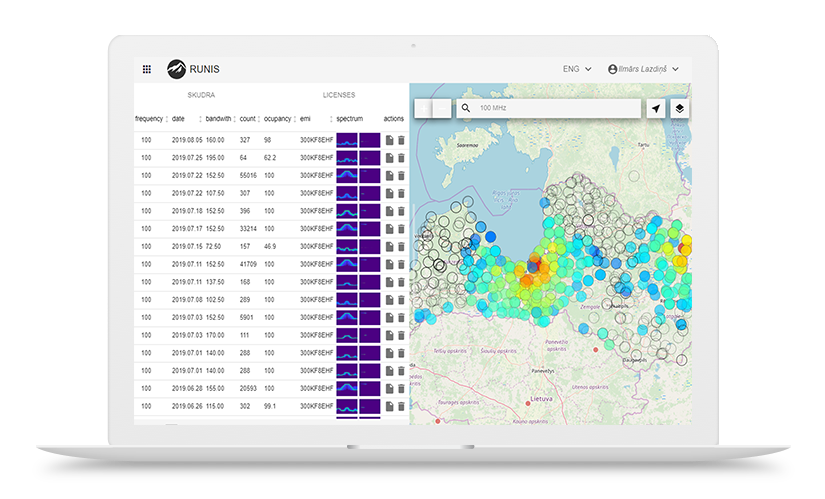825x499 pixels.
Task: Delete the 2019.07.17 row with trash icon
Action: click(x=401, y=229)
